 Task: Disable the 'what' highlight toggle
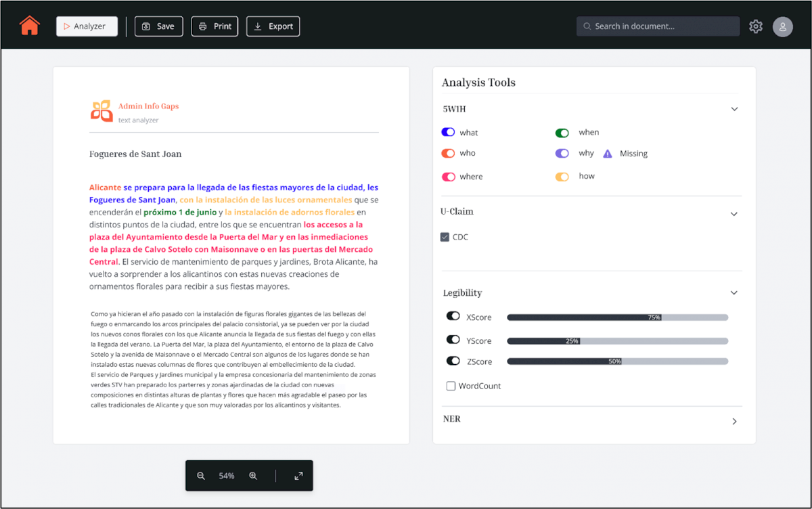click(448, 133)
